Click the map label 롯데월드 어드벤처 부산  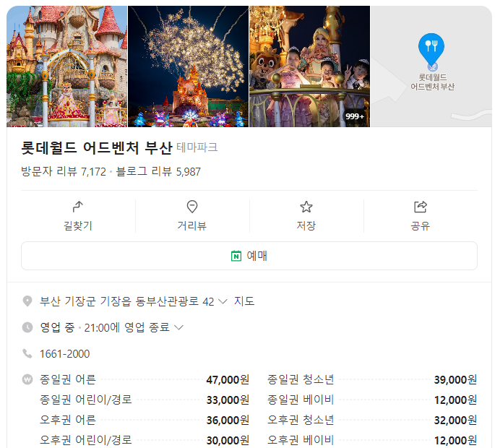(432, 82)
